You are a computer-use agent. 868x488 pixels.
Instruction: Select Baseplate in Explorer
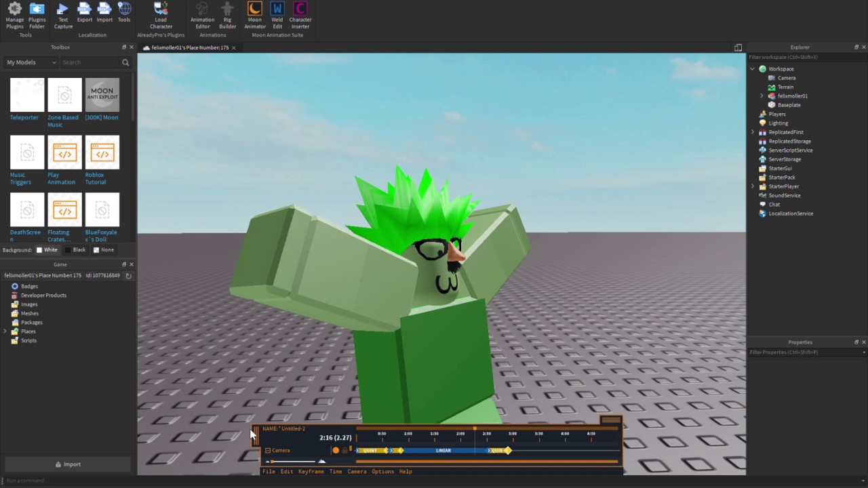point(789,105)
